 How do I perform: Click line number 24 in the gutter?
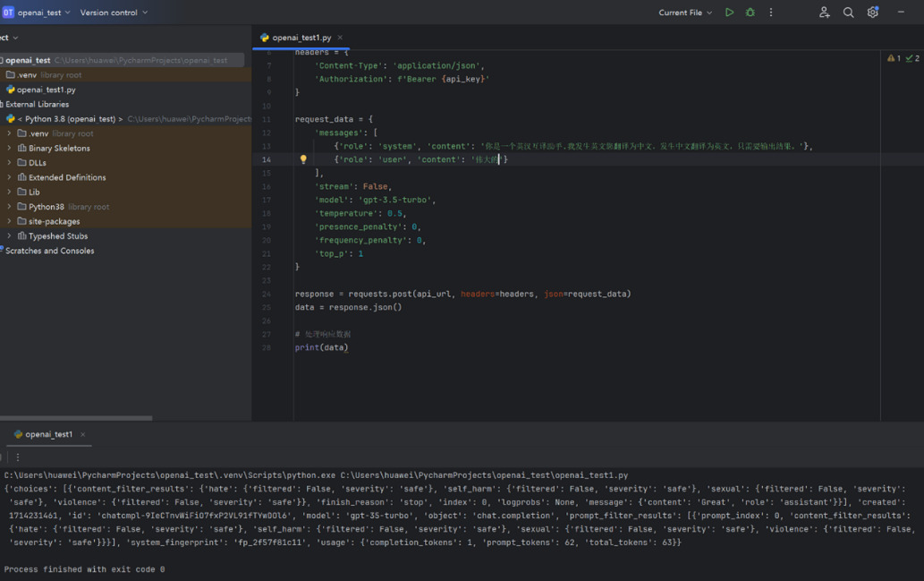tap(267, 295)
